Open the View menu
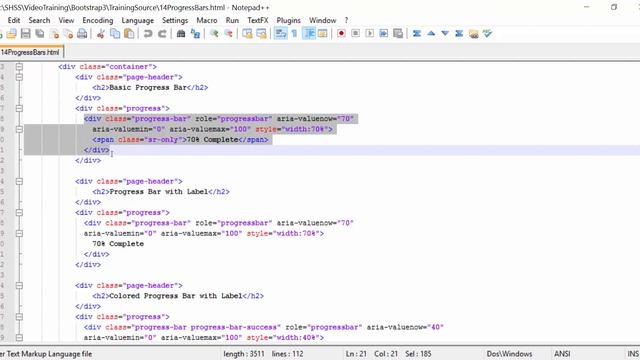The height and width of the screenshot is (360, 640). point(66,20)
